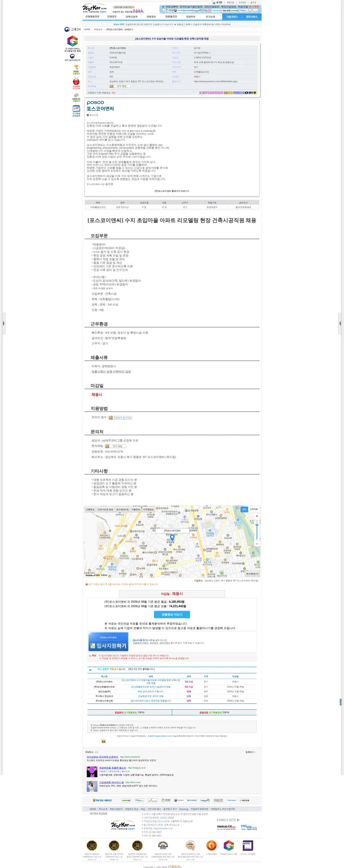The width and height of the screenshot is (344, 868).
Task: Click the Facebook share icon
Action: (x=250, y=93)
